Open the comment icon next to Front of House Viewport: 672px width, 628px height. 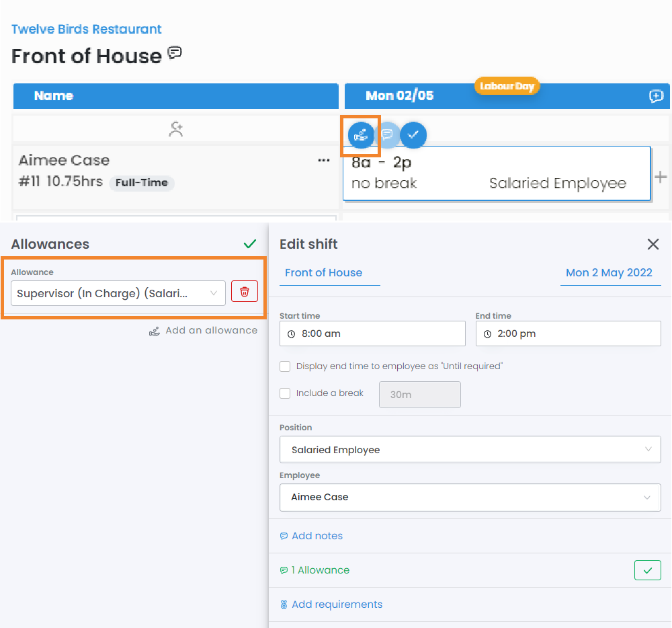175,53
